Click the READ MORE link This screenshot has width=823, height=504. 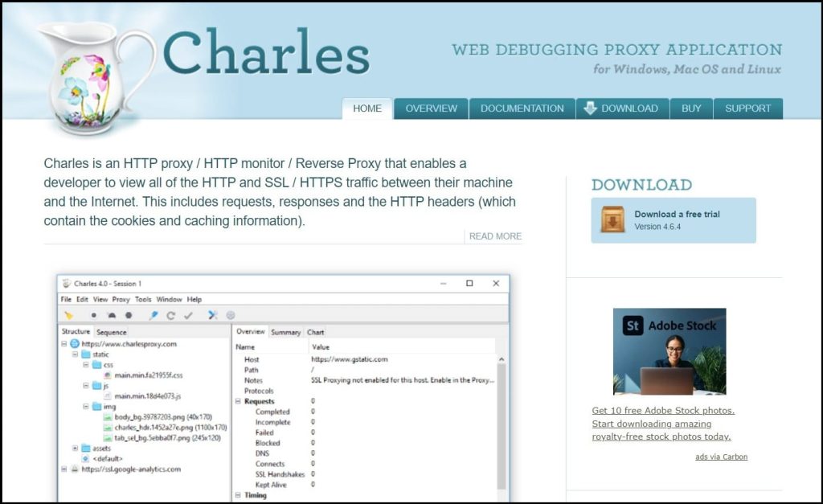tap(495, 236)
